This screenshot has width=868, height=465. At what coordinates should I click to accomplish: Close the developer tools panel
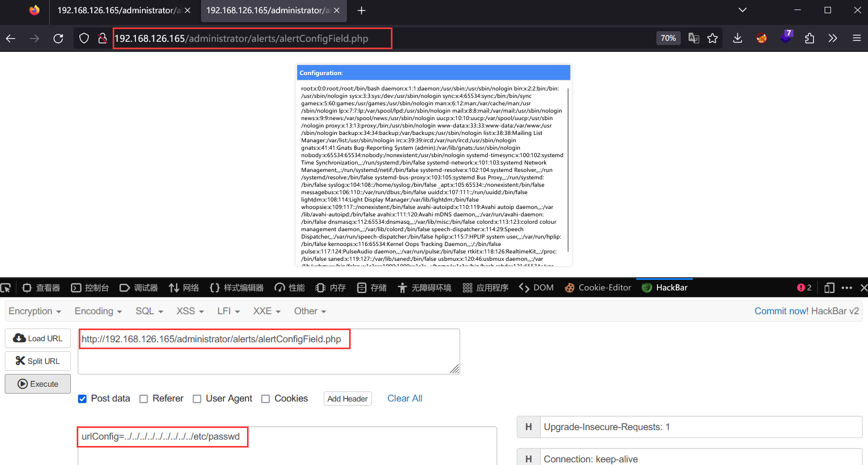[x=863, y=288]
